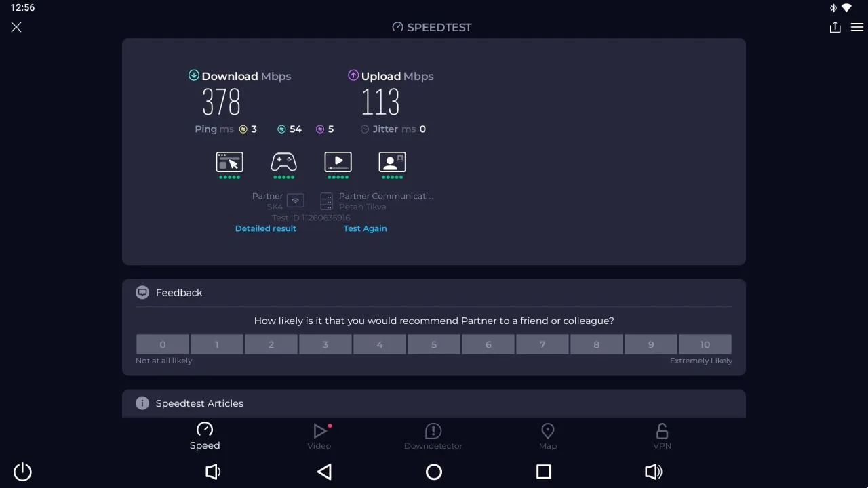Screen dimensions: 868x488
Task: Tap the share icon at top right
Action: click(835, 26)
